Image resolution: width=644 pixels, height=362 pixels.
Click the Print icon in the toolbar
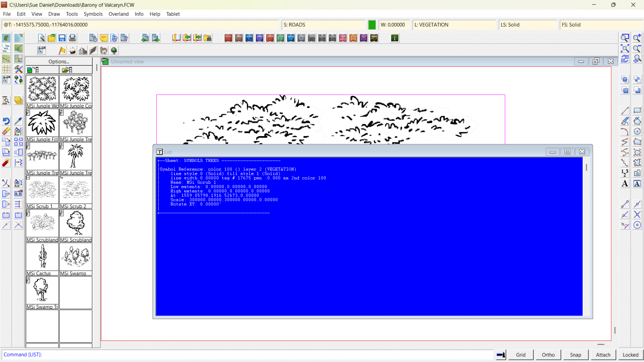72,38
